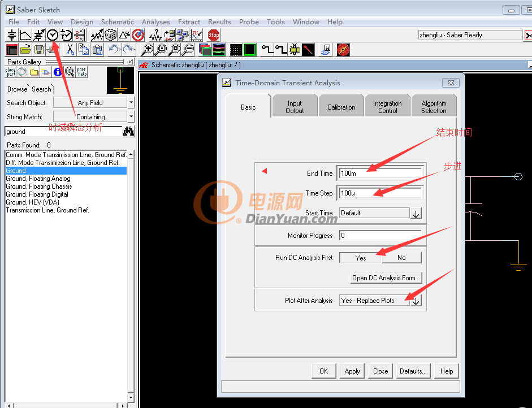
Task: Click the Time Step input field
Action: tap(380, 193)
